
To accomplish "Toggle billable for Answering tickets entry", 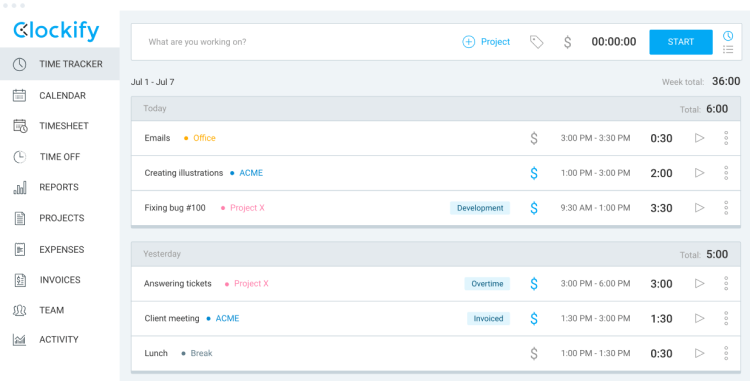I will click(534, 283).
